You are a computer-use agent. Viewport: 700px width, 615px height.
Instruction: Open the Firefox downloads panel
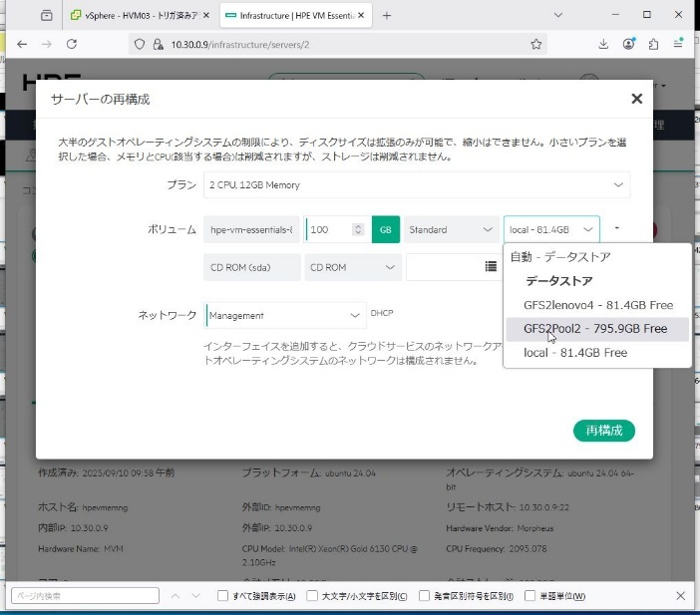(x=604, y=45)
